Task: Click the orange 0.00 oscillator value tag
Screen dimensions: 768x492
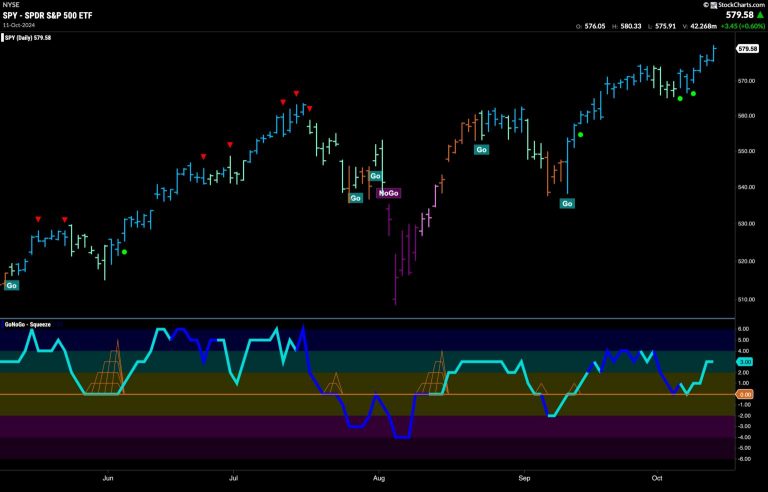Action: click(x=745, y=394)
